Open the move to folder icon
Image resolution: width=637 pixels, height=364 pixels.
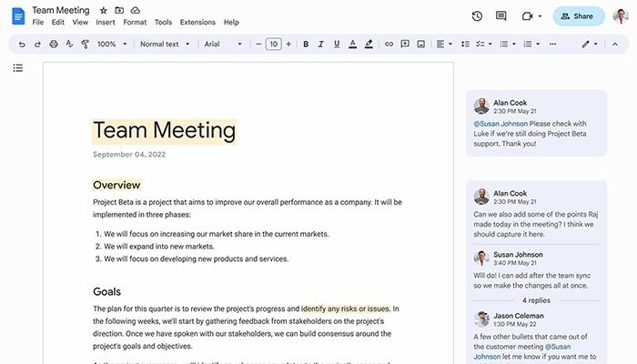point(119,11)
